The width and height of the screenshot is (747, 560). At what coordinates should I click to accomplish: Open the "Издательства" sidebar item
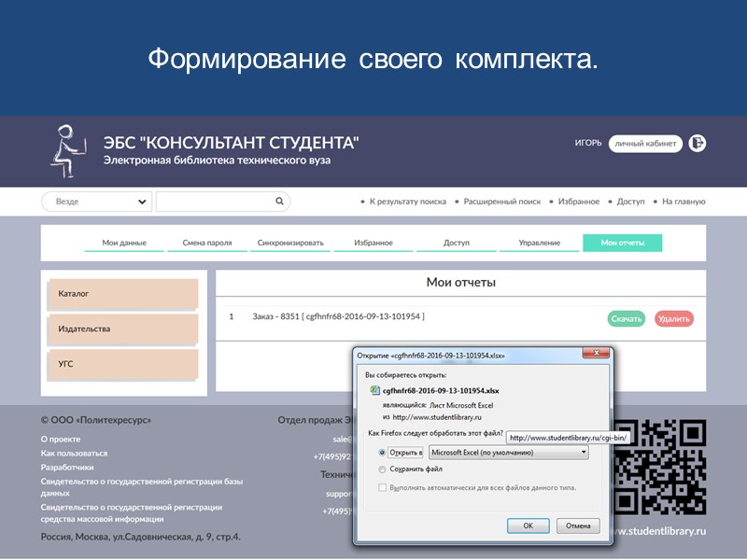122,329
